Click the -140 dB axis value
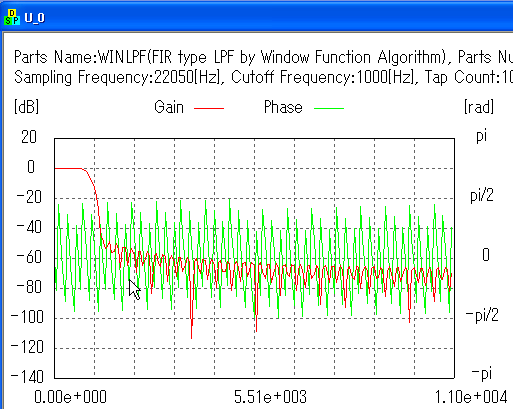513x409 pixels. [27, 377]
